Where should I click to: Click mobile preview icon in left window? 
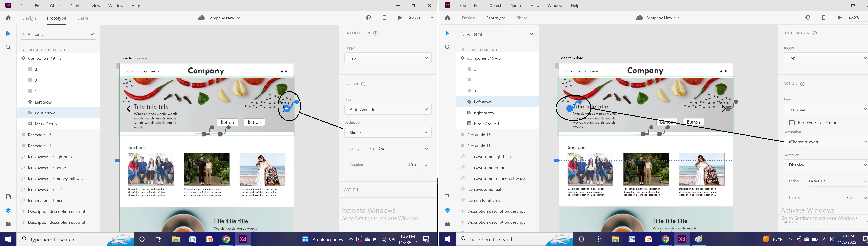tap(384, 18)
